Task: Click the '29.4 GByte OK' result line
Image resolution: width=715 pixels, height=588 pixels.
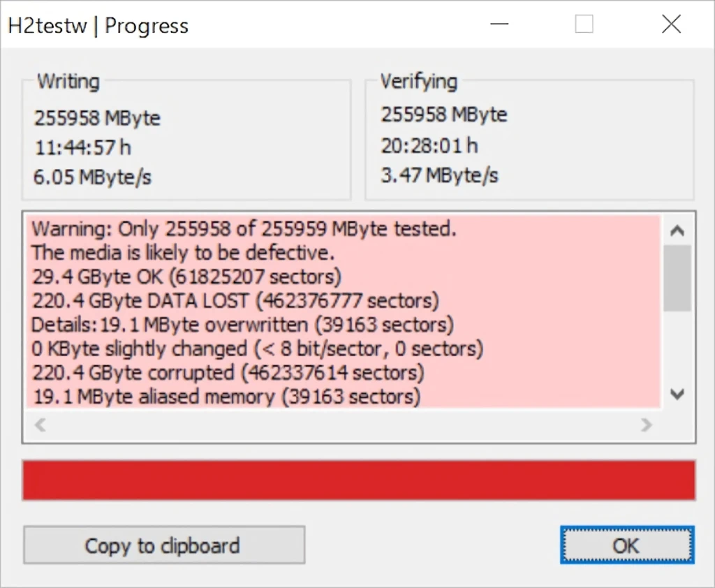Action: click(186, 277)
